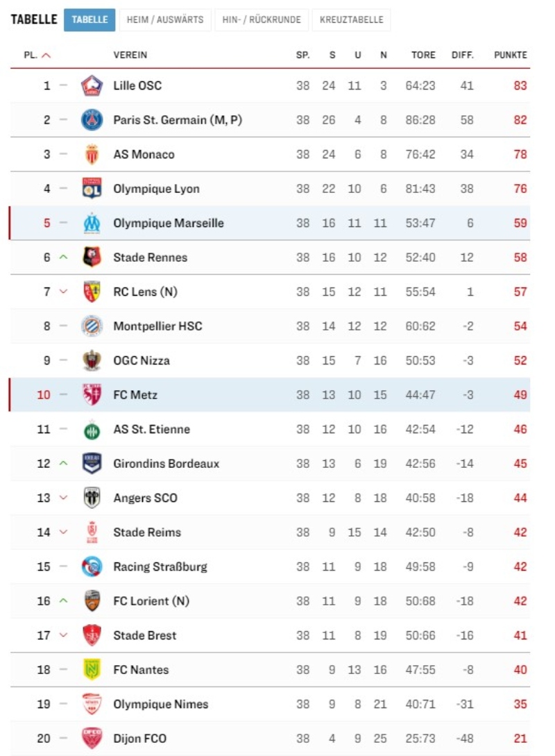Click the Lille OSC club crest
This screenshot has width=555, height=756.
(92, 85)
